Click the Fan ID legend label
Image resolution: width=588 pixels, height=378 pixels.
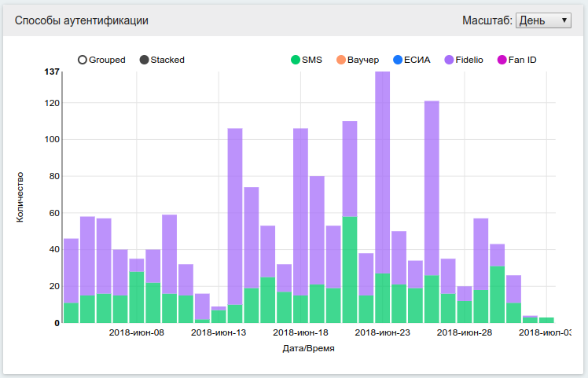coord(523,60)
